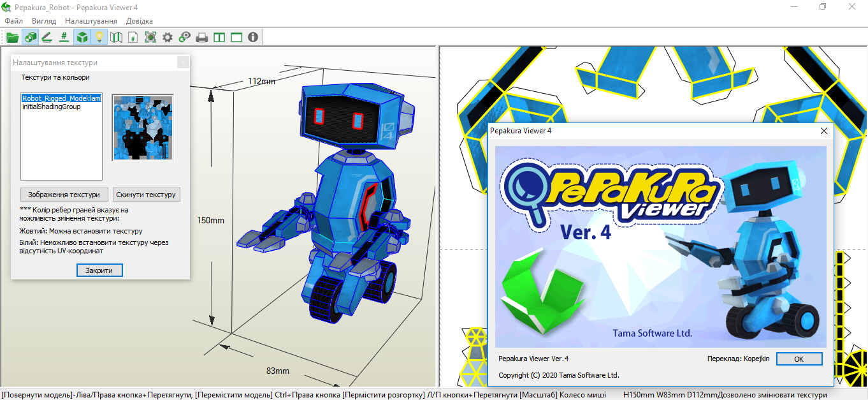The width and height of the screenshot is (868, 400).
Task: Open the Файл menu
Action: (13, 21)
